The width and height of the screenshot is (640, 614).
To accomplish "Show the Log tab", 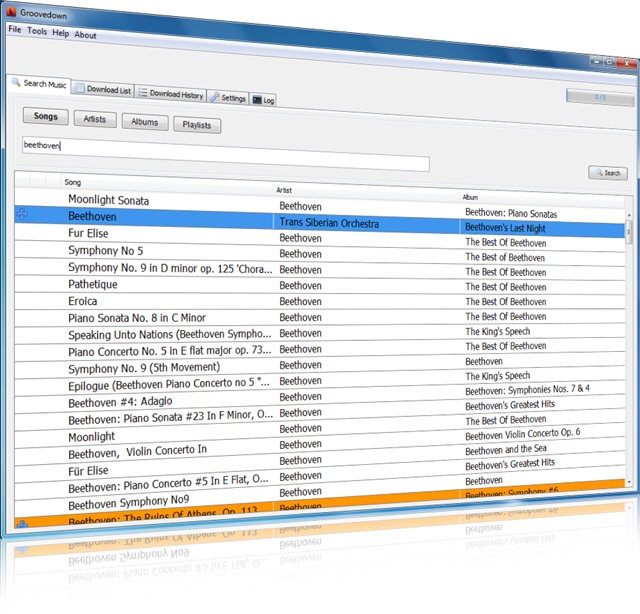I will (x=264, y=100).
